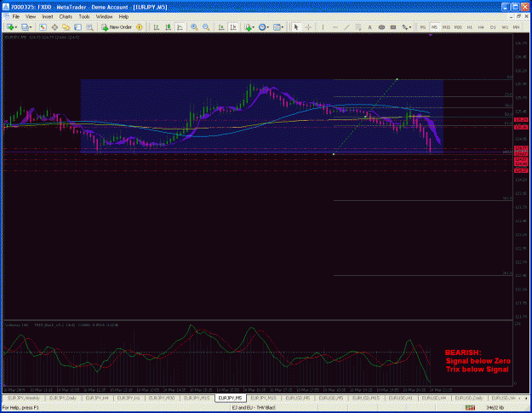Switch to the EURJPY,Weekly chart tab
This screenshot has height=413, width=532.
click(x=24, y=398)
